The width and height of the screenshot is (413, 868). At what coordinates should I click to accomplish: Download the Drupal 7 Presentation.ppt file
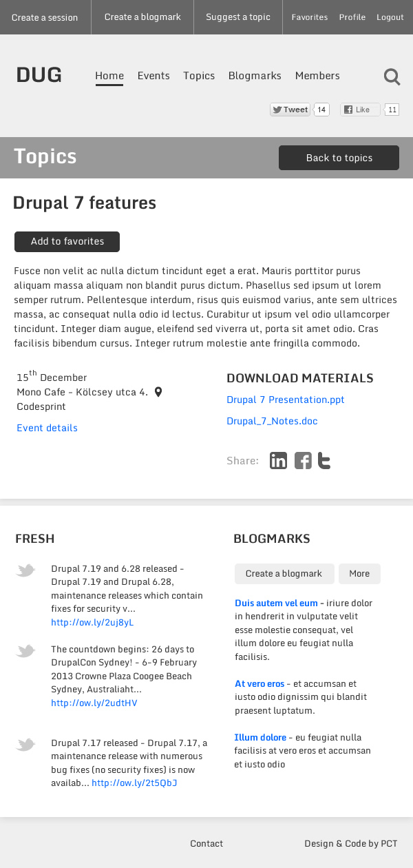(x=285, y=400)
